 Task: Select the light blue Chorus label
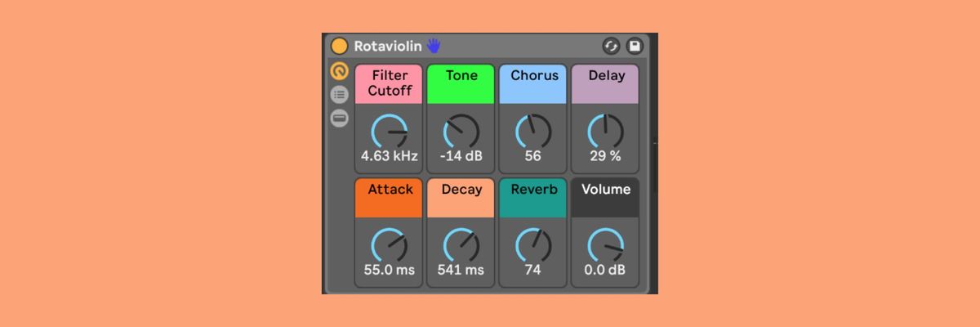[x=533, y=83]
